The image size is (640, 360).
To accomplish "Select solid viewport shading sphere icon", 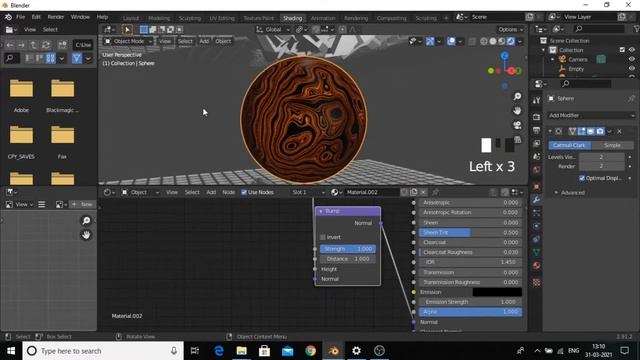I will point(493,41).
